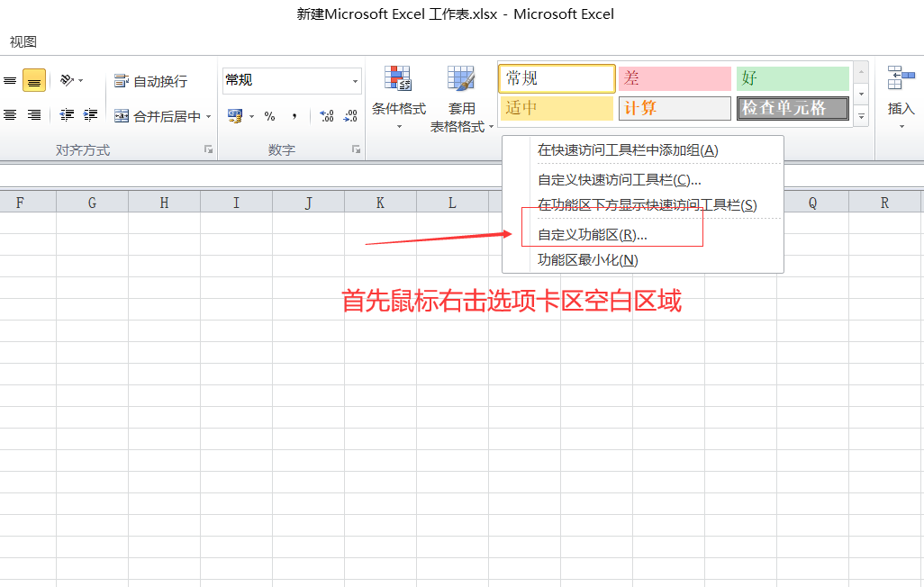Image resolution: width=924 pixels, height=587 pixels.
Task: Toggle the align right button
Action: [x=34, y=115]
